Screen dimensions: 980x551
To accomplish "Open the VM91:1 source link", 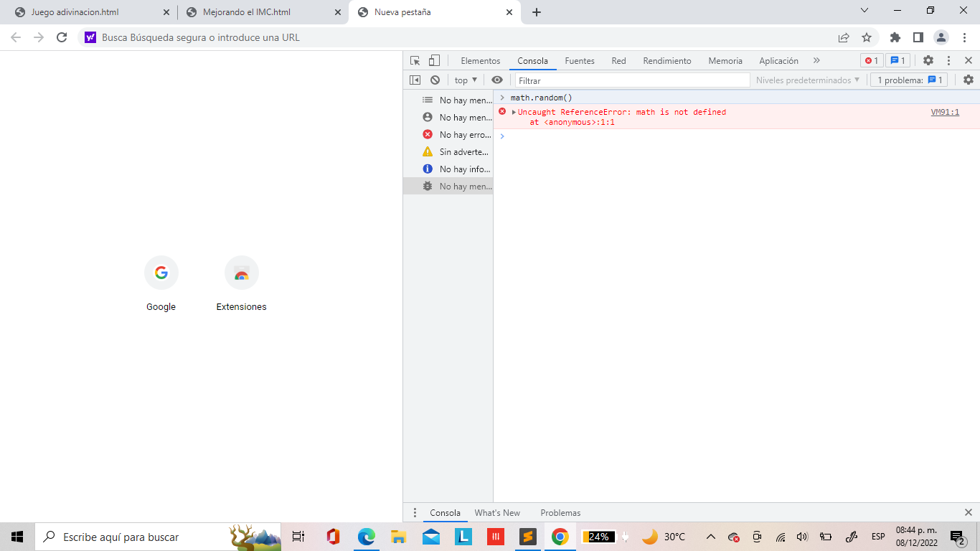I will click(x=945, y=112).
